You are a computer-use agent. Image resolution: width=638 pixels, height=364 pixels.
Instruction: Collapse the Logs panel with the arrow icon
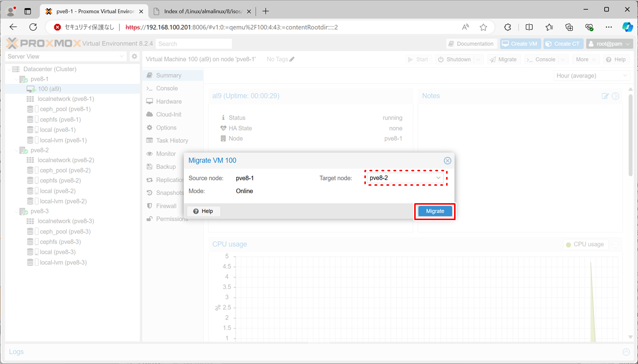pyautogui.click(x=626, y=352)
